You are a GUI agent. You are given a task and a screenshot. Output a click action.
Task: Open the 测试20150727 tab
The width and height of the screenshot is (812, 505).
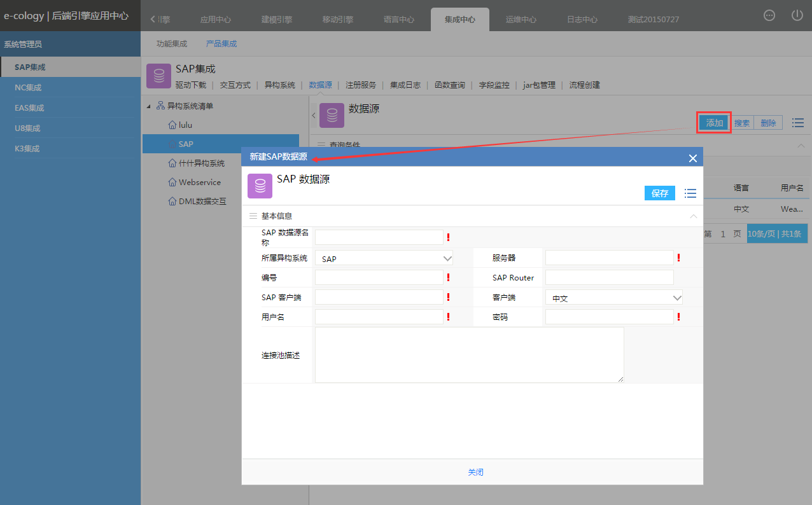654,20
